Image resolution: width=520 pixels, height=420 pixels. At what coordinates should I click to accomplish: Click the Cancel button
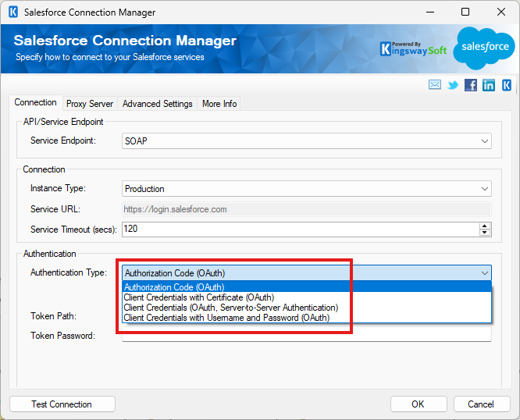pos(481,404)
